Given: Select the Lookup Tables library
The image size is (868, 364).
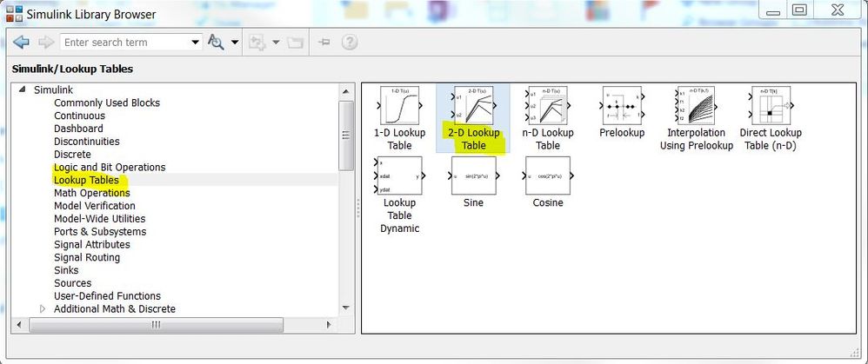Looking at the screenshot, I should point(86,180).
